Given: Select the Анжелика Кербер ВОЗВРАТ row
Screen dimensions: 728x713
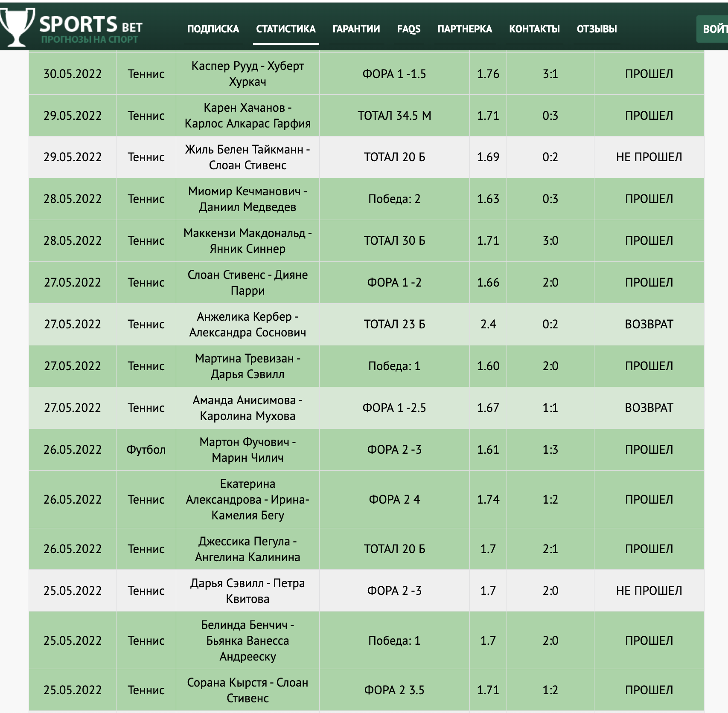Looking at the screenshot, I should pyautogui.click(x=366, y=324).
